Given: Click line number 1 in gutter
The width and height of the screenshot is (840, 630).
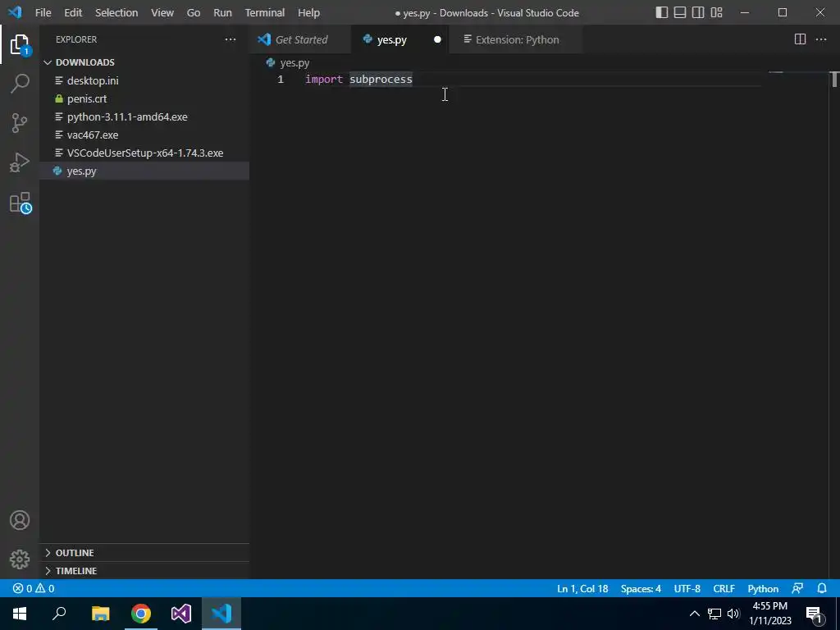Looking at the screenshot, I should point(281,80).
